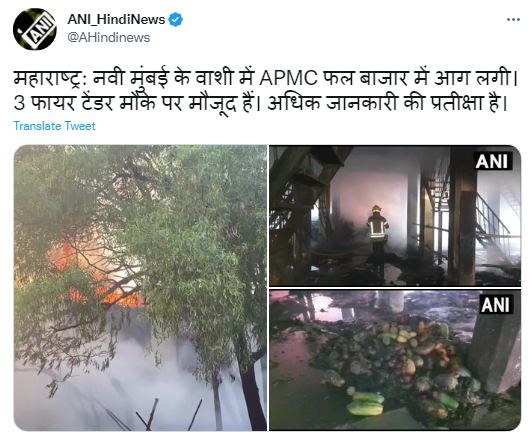
Task: Open the three-dot more options menu
Action: tap(513, 20)
